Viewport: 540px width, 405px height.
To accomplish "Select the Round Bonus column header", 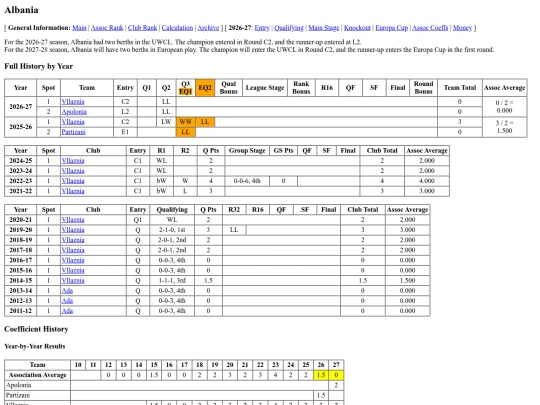I will click(424, 88).
